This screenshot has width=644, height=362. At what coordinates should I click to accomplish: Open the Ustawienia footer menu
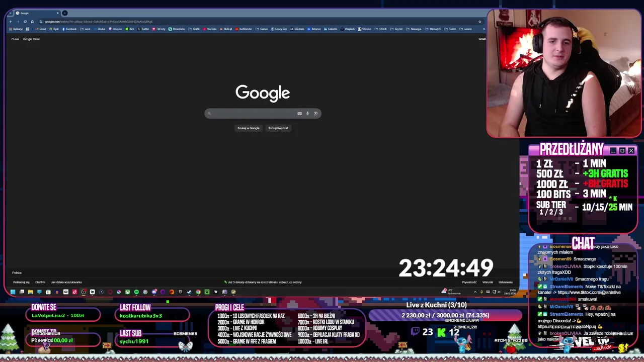pos(506,283)
